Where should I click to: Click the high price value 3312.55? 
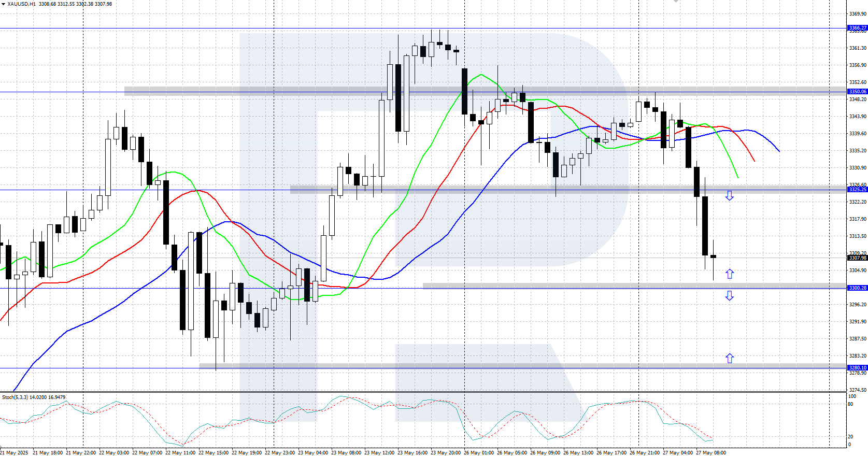66,4
